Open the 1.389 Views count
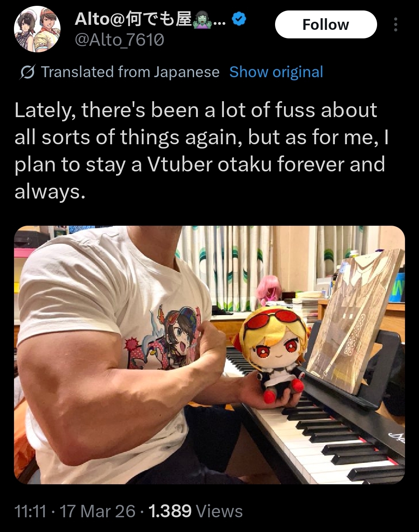This screenshot has height=532, width=419. 196,511
